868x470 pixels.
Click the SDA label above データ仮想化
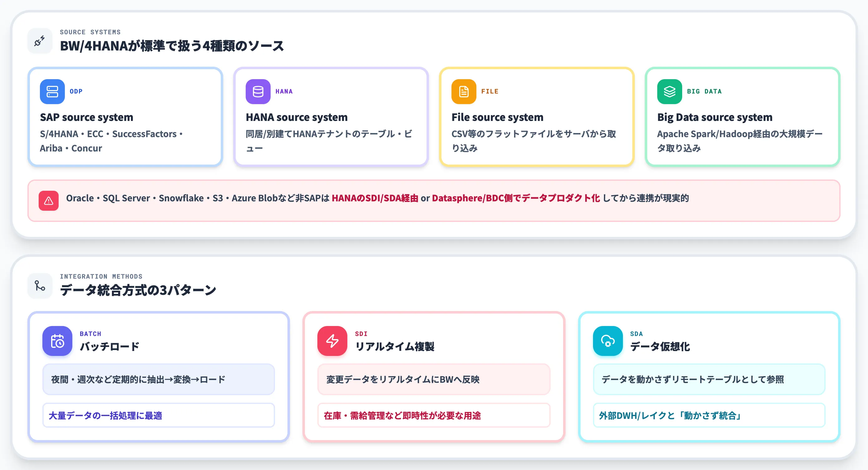tap(637, 334)
